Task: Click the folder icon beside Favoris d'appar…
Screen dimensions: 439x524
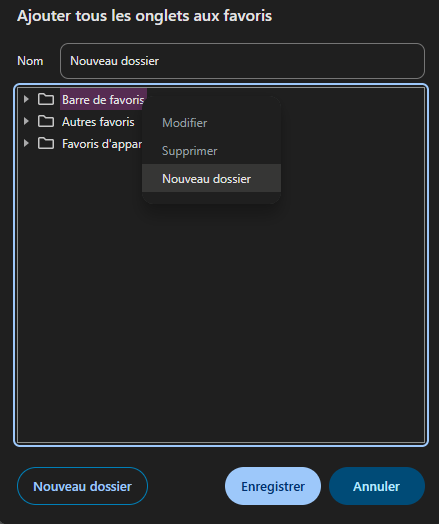Action: pos(46,144)
